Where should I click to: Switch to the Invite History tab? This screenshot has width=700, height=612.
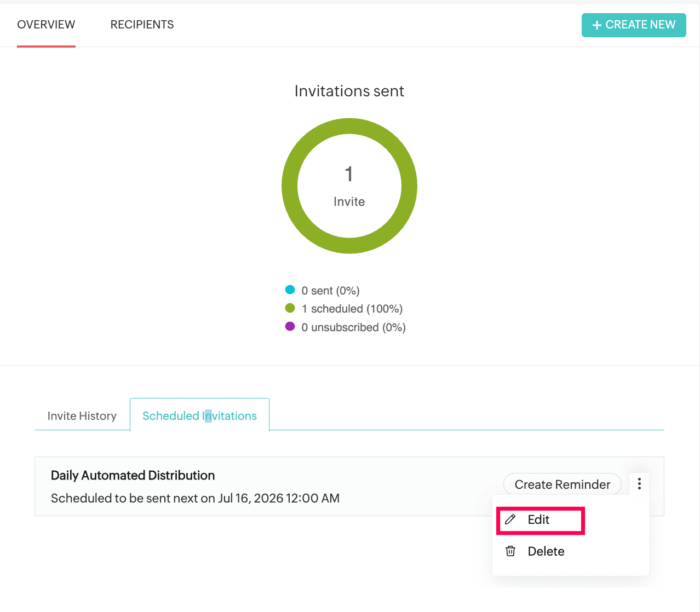(82, 416)
